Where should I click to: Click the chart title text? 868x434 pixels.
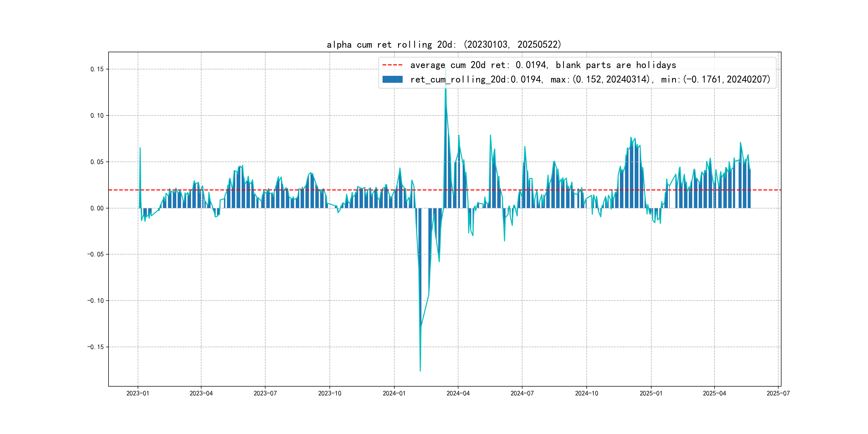(x=444, y=44)
